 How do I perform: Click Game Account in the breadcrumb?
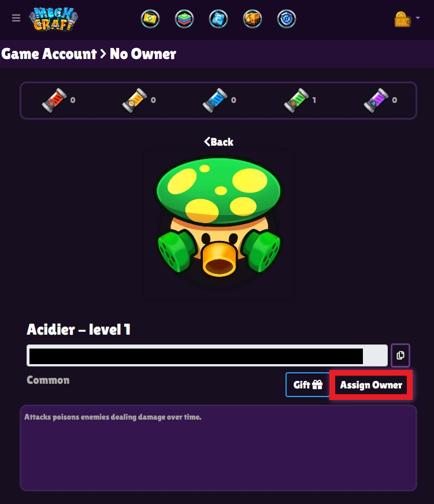(49, 54)
